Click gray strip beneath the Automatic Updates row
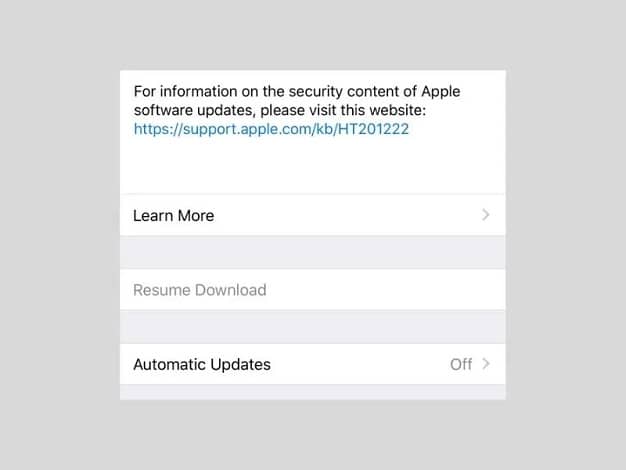 [x=313, y=392]
